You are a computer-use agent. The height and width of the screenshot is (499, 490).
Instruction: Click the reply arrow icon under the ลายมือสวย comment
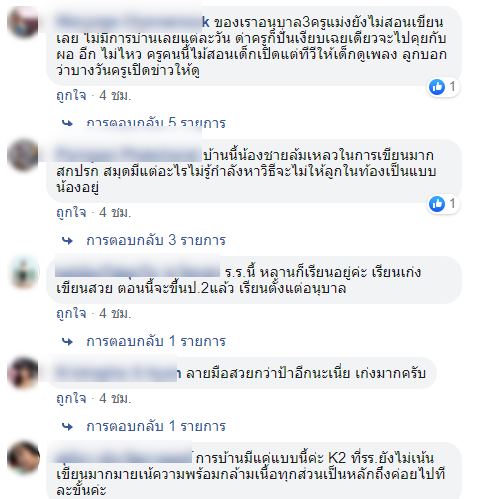(67, 426)
